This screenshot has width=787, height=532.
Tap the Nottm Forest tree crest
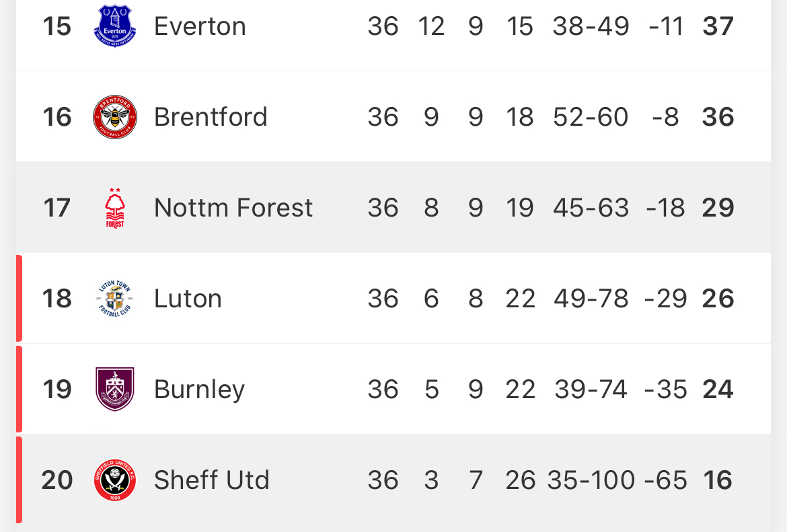pos(115,208)
